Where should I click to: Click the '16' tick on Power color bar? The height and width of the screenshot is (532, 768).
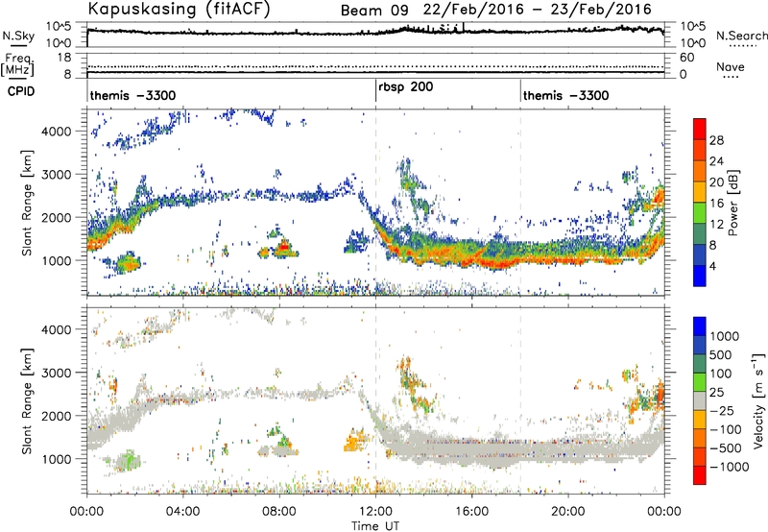tap(716, 204)
